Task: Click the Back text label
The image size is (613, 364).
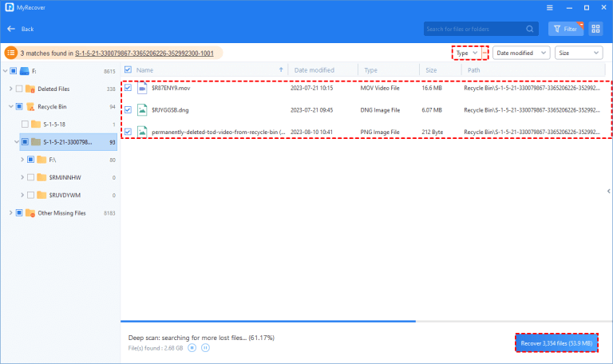Action: (27, 29)
